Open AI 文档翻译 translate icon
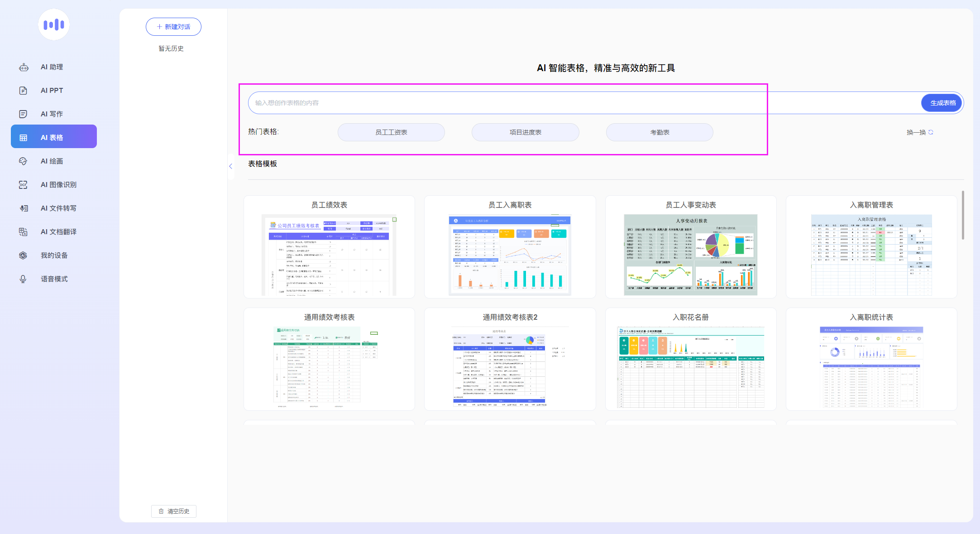980x534 pixels. [x=24, y=232]
